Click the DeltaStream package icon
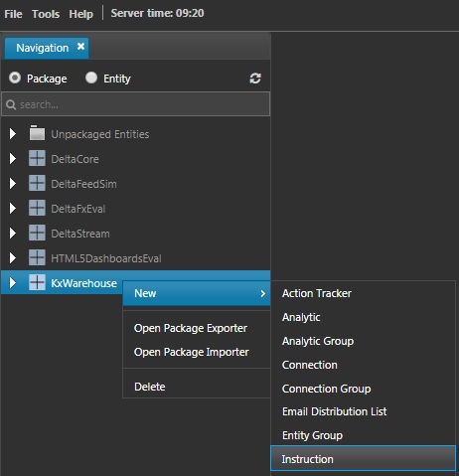The image size is (459, 476). tap(37, 233)
